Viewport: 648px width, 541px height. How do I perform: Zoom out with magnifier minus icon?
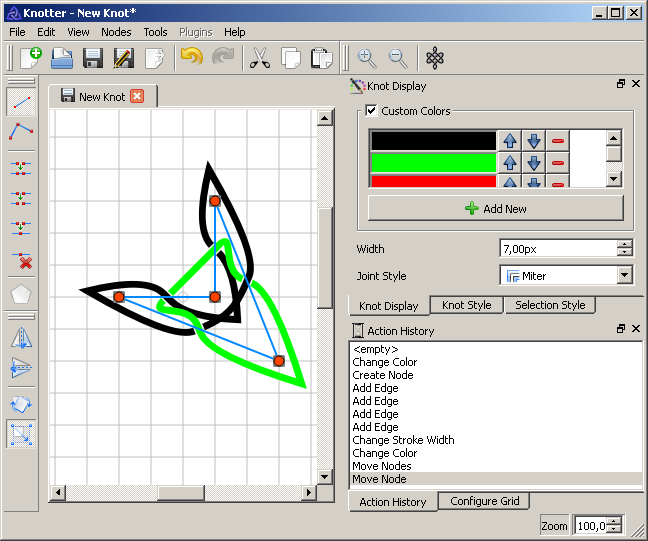(398, 58)
